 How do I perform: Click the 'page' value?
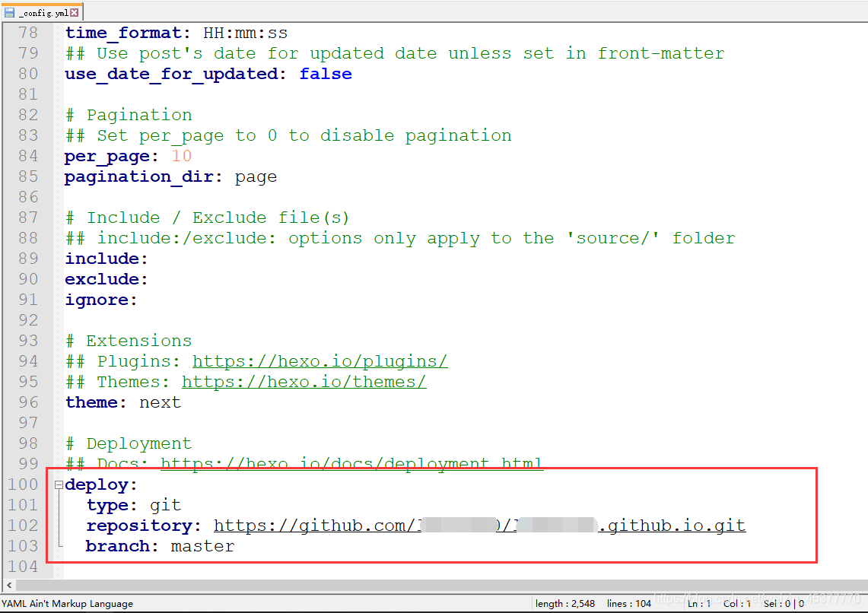click(256, 178)
